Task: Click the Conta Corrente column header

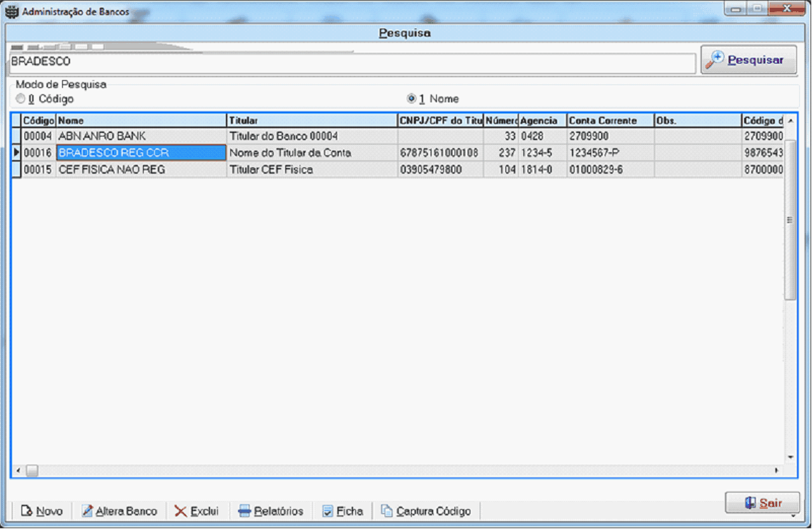Action: [x=610, y=121]
